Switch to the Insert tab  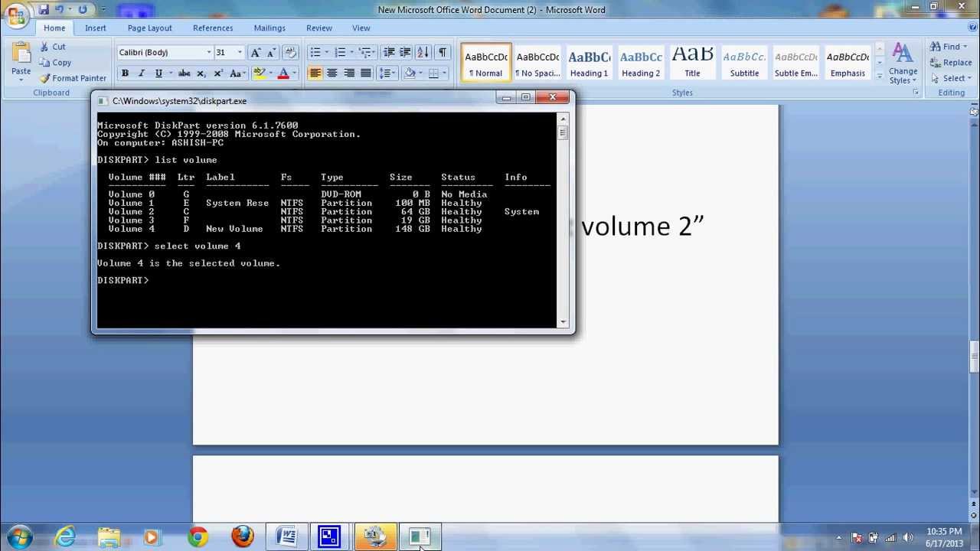click(96, 28)
